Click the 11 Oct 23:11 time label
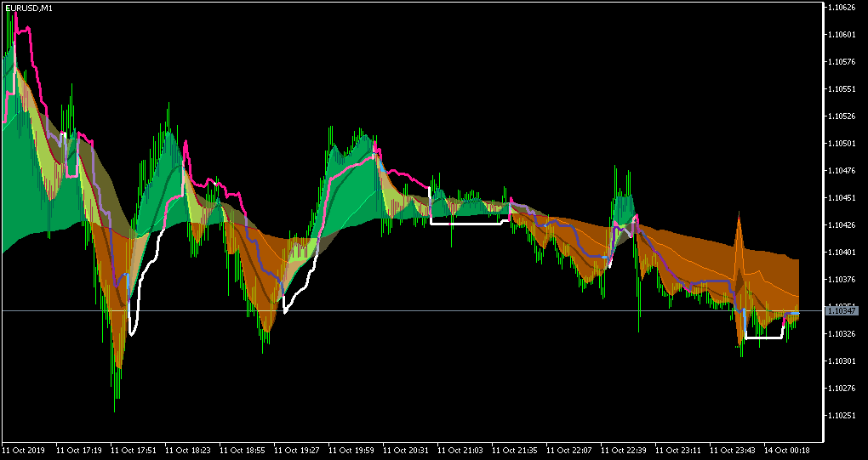 point(677,450)
